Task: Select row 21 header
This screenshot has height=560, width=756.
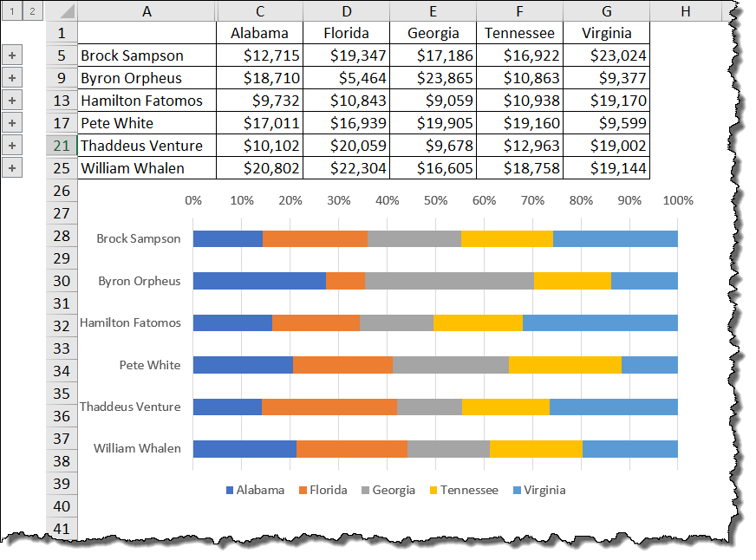Action: coord(62,146)
